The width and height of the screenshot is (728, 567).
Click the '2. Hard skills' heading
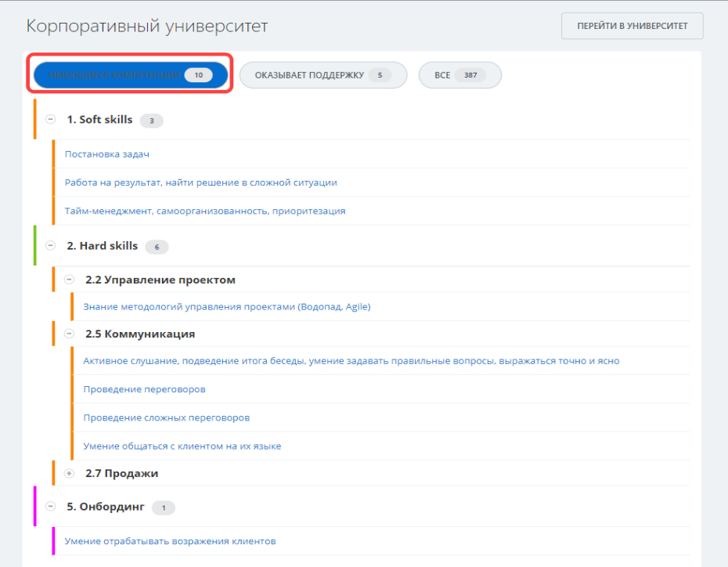[x=102, y=246]
